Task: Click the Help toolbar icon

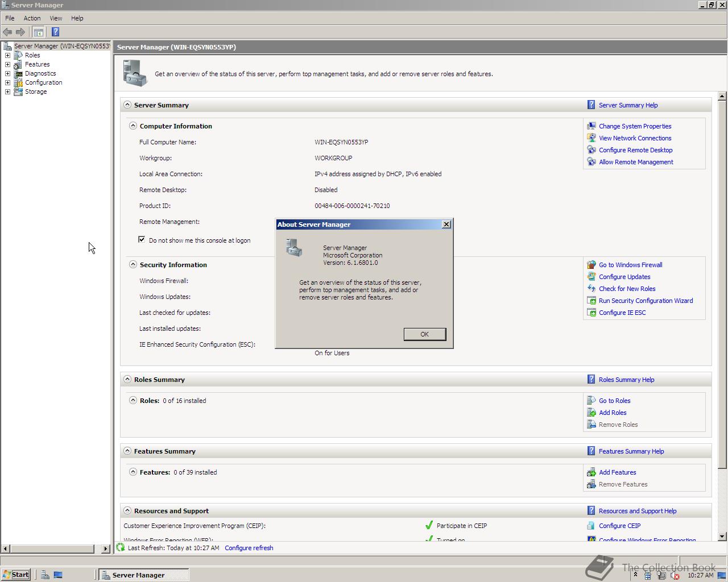Action: [55, 32]
